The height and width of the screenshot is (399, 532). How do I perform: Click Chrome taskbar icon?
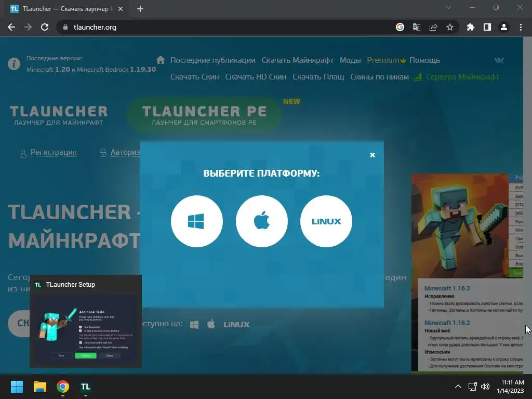63,387
